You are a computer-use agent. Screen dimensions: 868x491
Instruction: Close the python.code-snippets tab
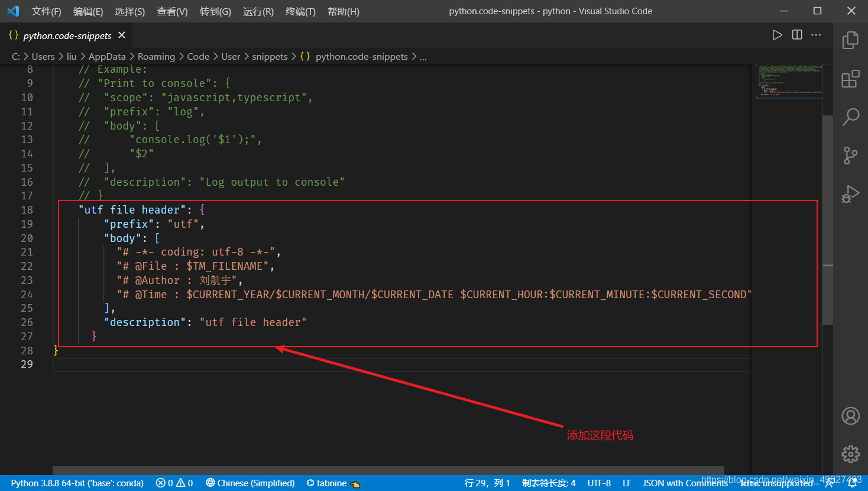point(122,35)
